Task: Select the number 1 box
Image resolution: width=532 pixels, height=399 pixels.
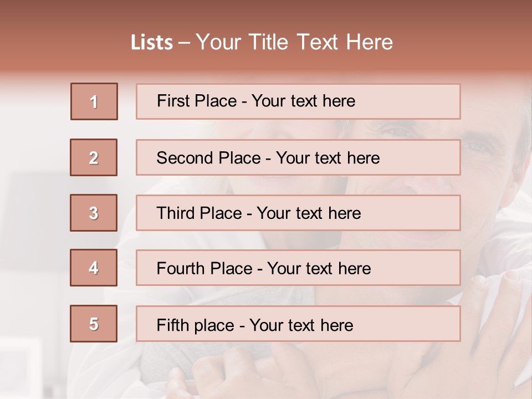Action: click(x=94, y=101)
